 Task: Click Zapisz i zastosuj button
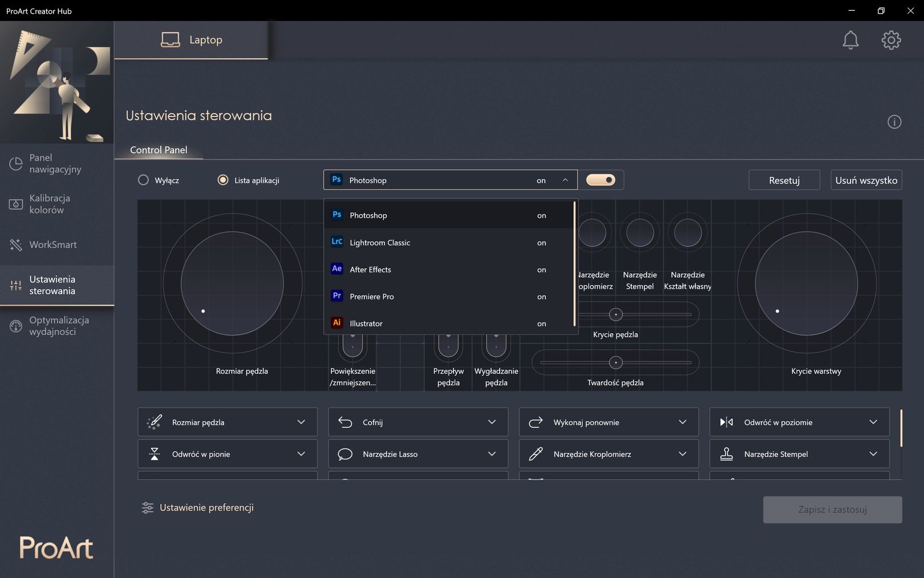833,510
